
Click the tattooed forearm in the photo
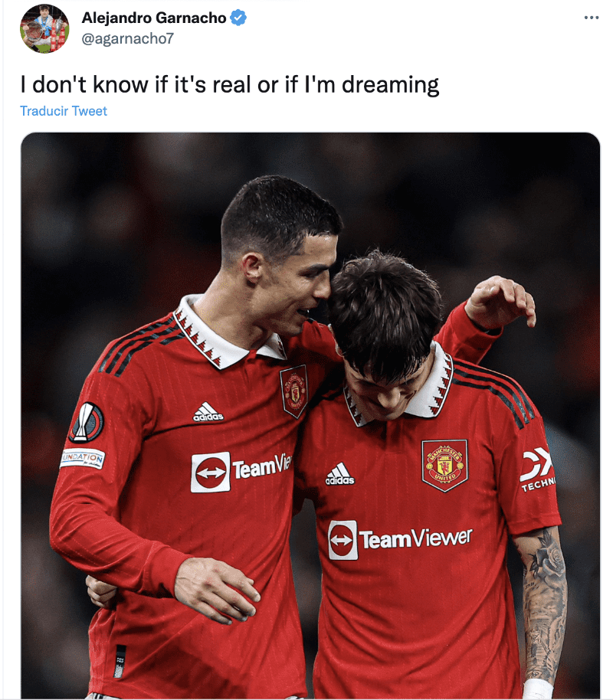pos(544,605)
